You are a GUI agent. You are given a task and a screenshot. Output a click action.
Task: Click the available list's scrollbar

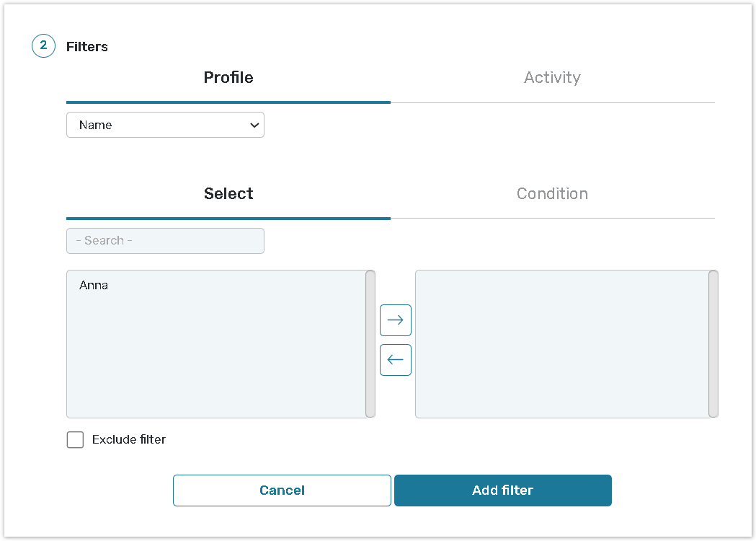click(370, 344)
